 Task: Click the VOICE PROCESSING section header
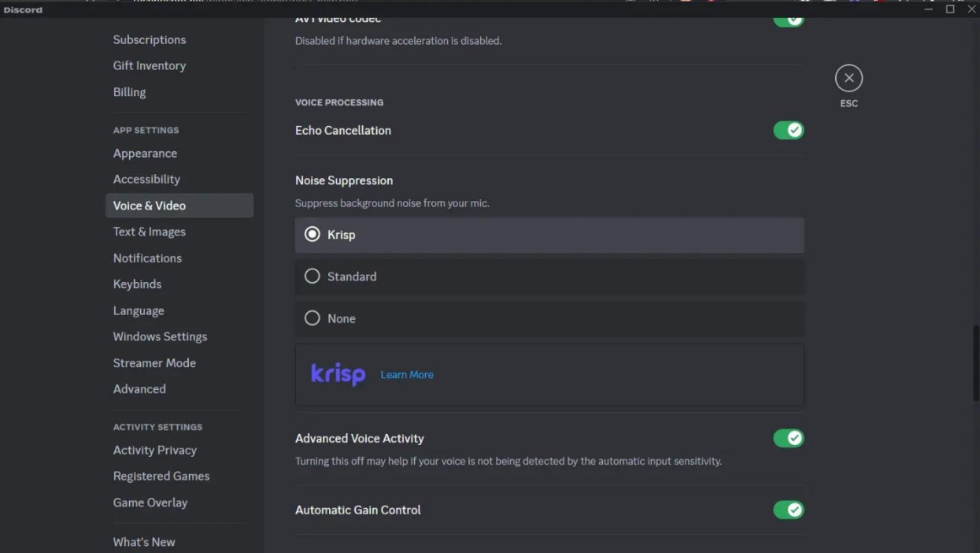coord(339,102)
